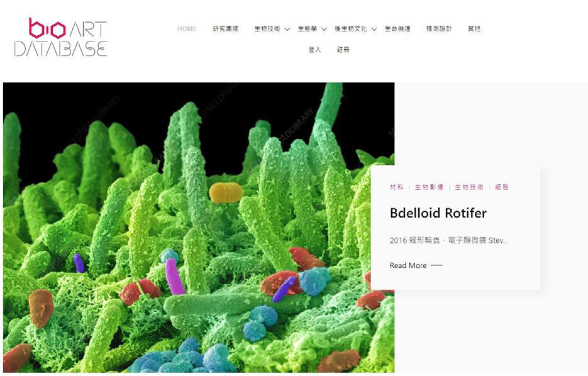Viewport: 588px width, 376px height.
Task: Expand the chevron next to 後生物文化
Action: click(x=374, y=30)
